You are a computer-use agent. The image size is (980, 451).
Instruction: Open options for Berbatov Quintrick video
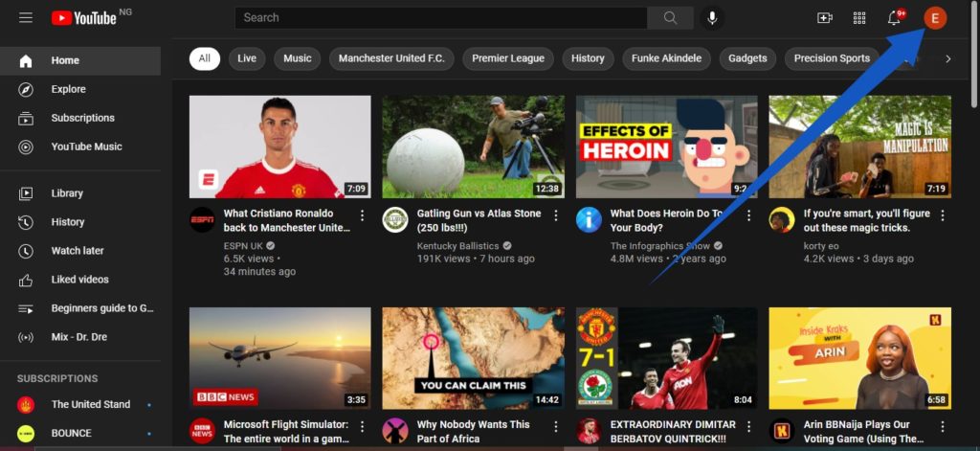[x=748, y=427]
